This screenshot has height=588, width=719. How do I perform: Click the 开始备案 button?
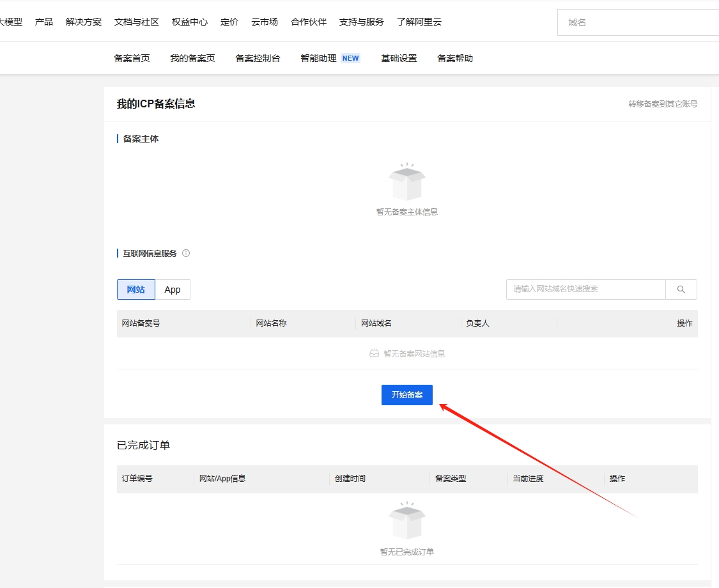(406, 394)
